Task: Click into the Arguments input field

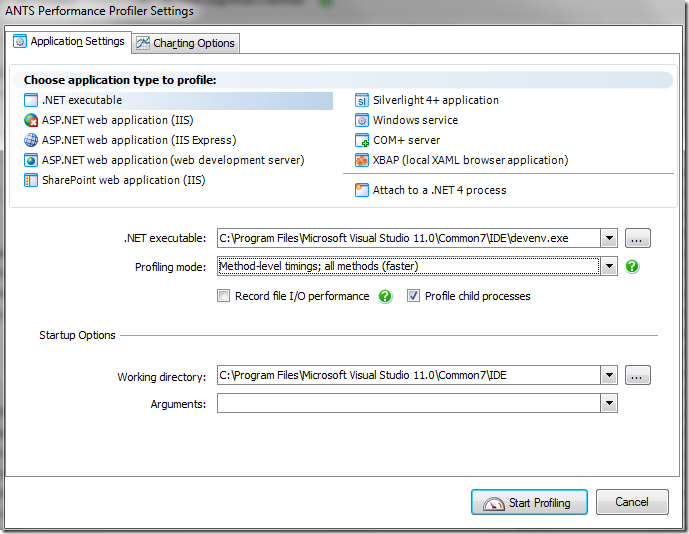Action: coord(409,403)
